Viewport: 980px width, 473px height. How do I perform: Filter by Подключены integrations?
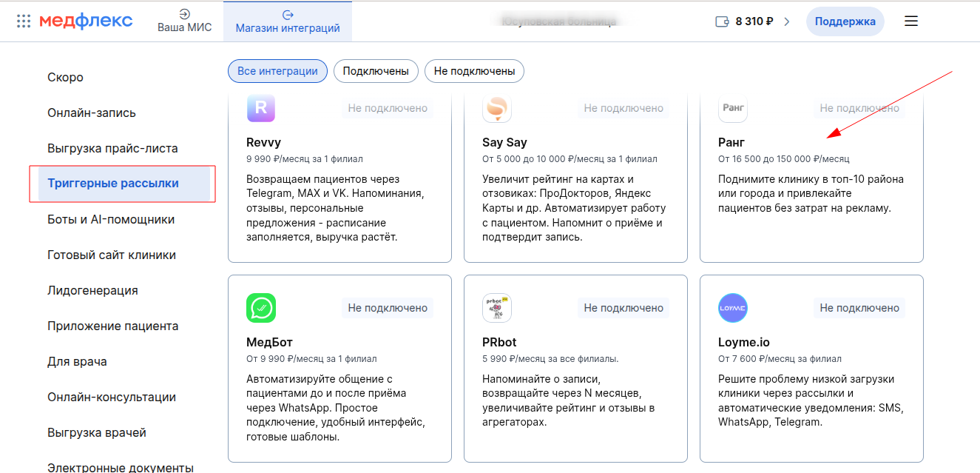[376, 71]
